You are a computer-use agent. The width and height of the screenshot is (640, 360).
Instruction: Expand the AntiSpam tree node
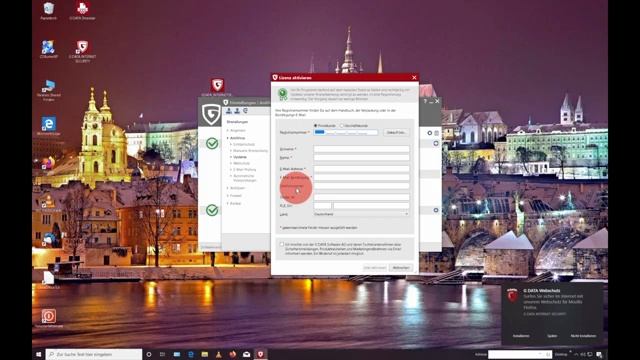[x=228, y=188]
